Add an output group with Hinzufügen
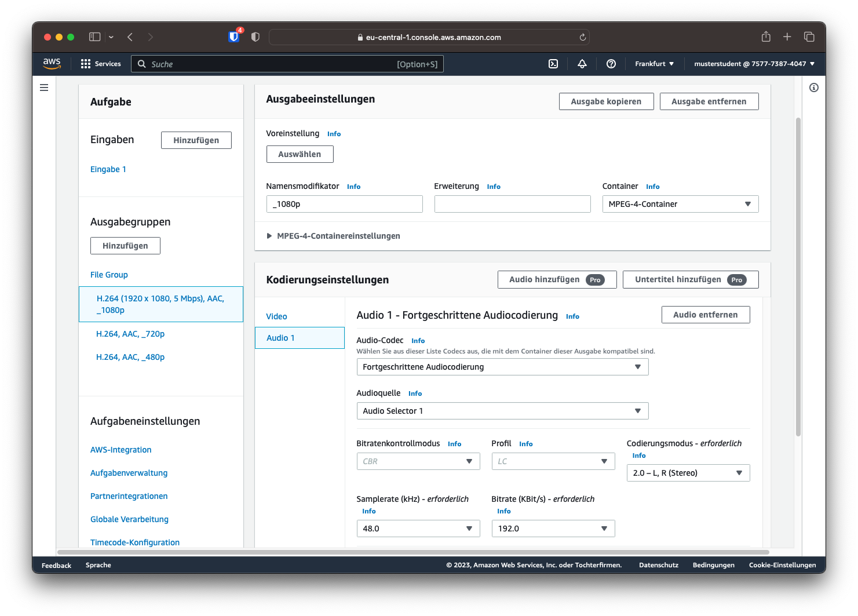Viewport: 858px width, 616px height. tap(125, 246)
